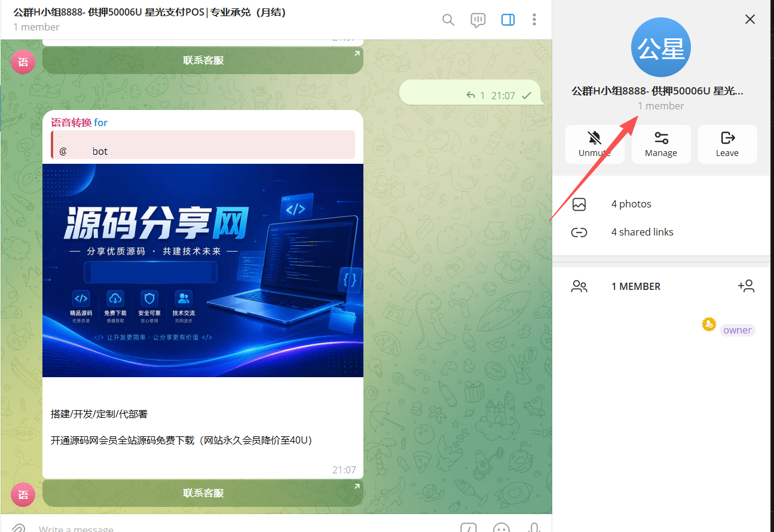Click the paperclip attach icon
This screenshot has width=774, height=532.
point(19,529)
